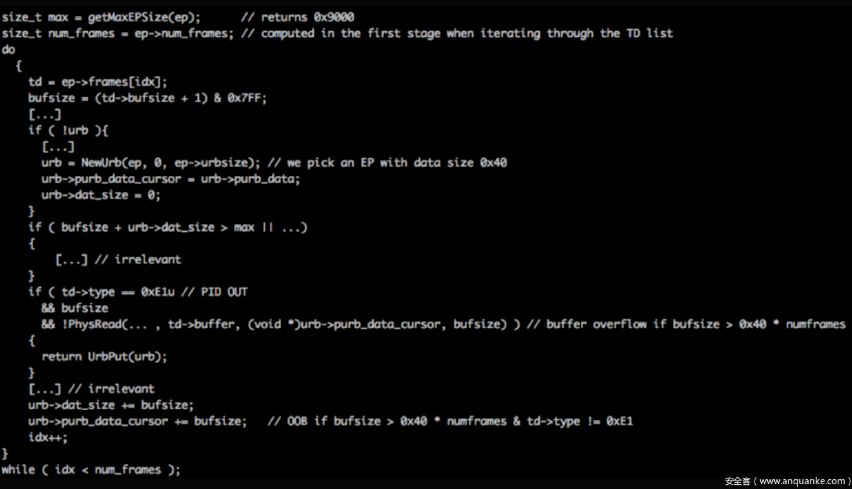
Task: Click the while ( idx < num_frames ) line
Action: (91, 469)
